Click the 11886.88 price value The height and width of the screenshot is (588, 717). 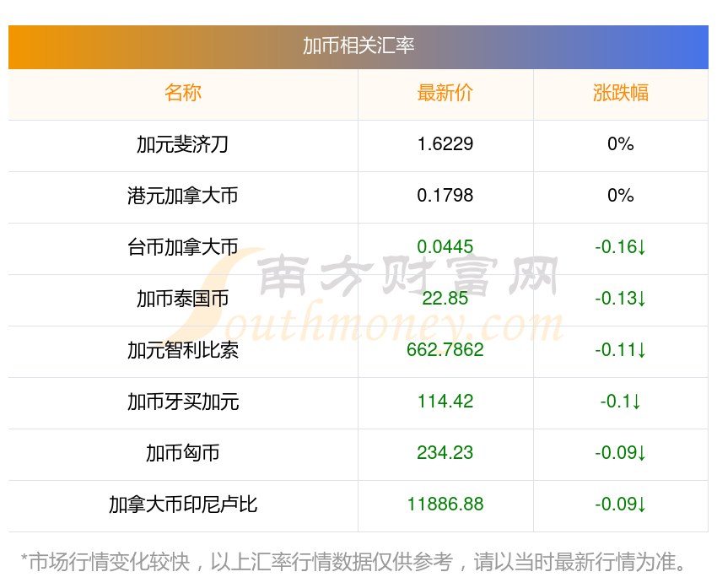click(445, 504)
